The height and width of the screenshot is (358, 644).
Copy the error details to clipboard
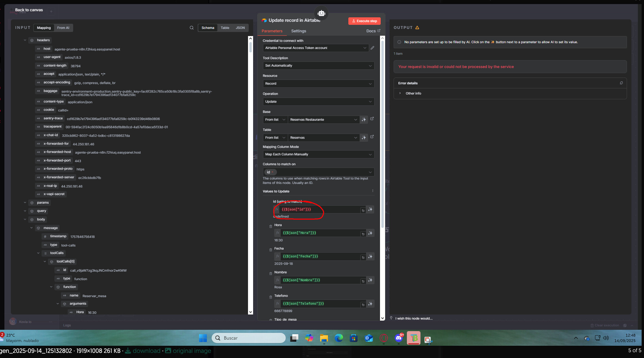(621, 83)
